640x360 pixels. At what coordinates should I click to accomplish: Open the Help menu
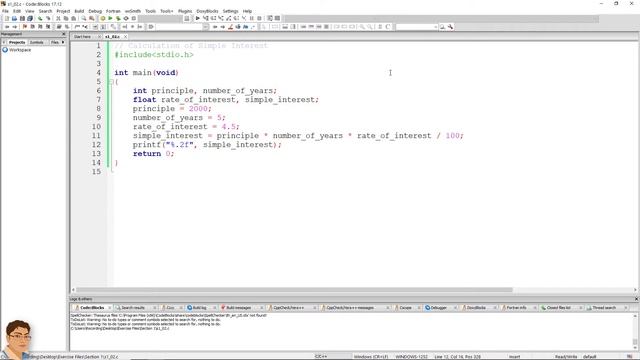pyautogui.click(x=247, y=11)
